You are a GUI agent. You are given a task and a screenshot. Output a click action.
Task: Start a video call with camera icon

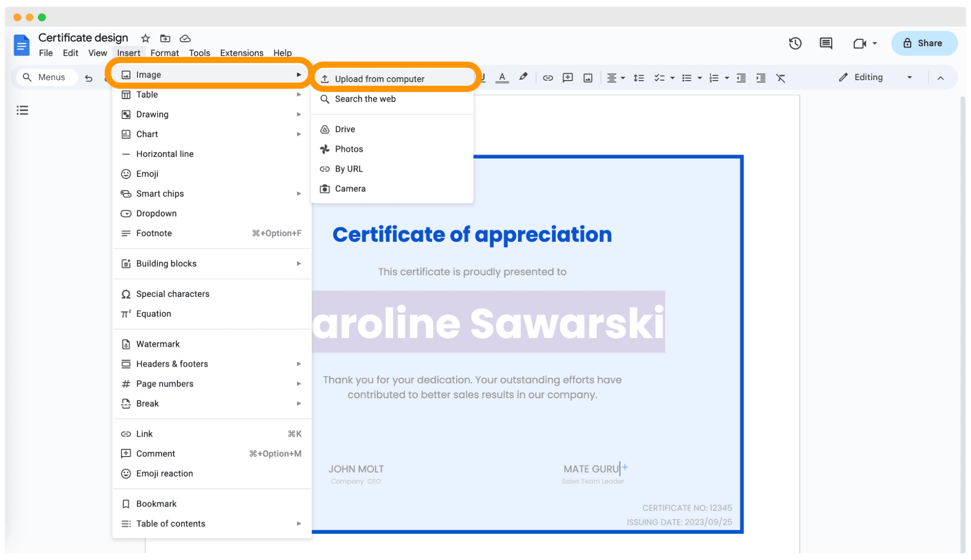point(859,43)
